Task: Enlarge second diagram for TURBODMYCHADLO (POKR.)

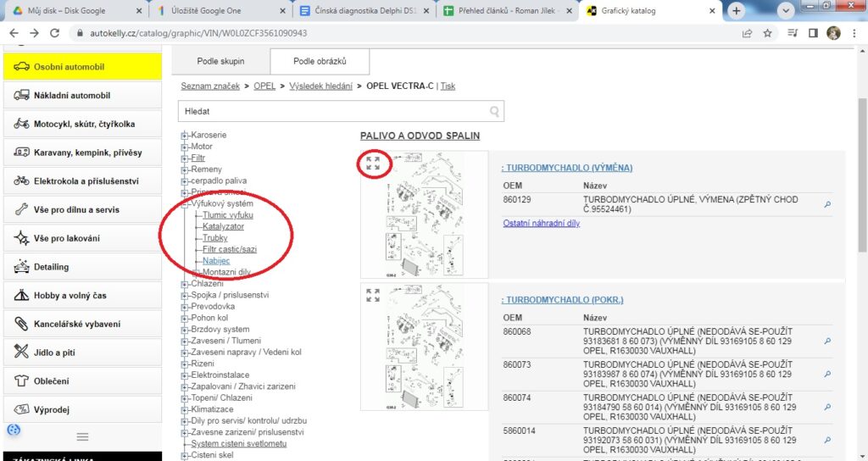Action: pyautogui.click(x=373, y=296)
